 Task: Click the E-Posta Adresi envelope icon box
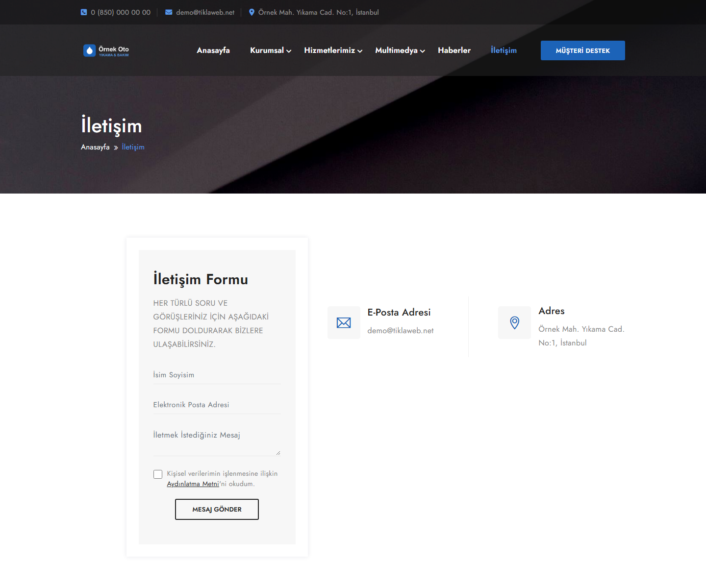[x=344, y=322]
